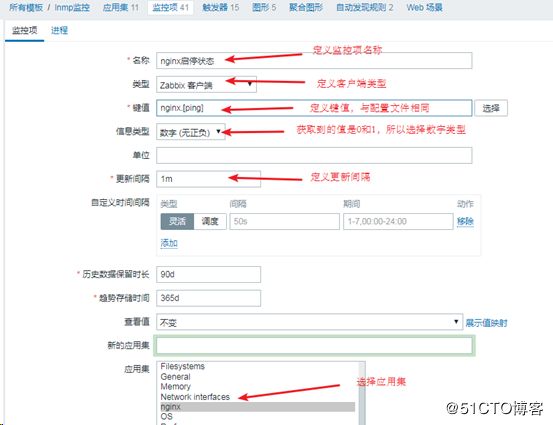Click the 应用集 list scrollbar

[x=362, y=393]
